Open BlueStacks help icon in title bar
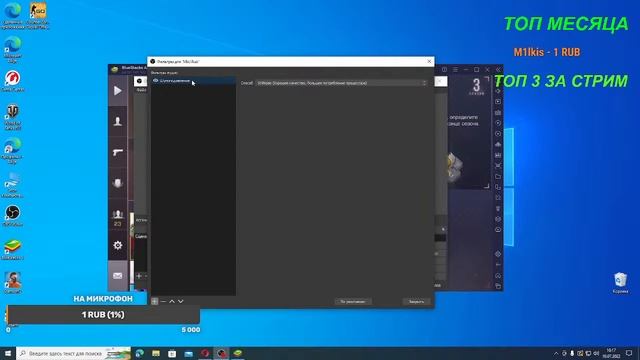 [444, 70]
